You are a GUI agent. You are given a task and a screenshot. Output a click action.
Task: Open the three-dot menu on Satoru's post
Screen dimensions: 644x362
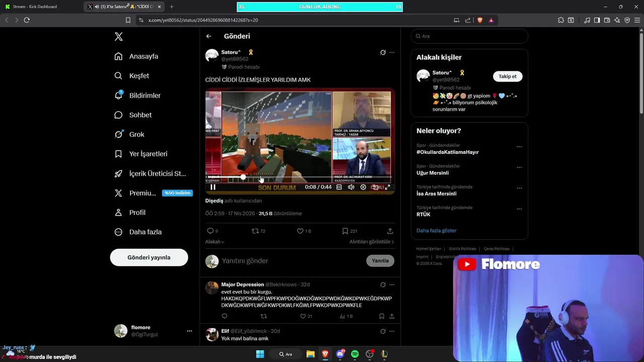pyautogui.click(x=392, y=52)
